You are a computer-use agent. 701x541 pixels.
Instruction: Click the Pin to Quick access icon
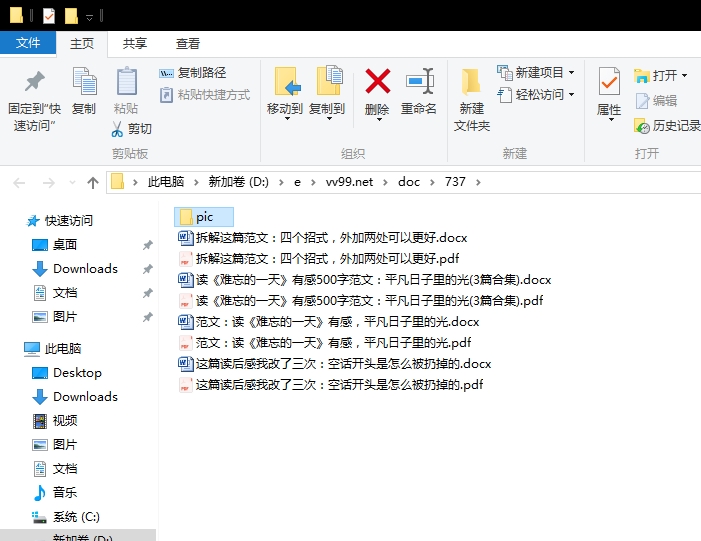34,82
